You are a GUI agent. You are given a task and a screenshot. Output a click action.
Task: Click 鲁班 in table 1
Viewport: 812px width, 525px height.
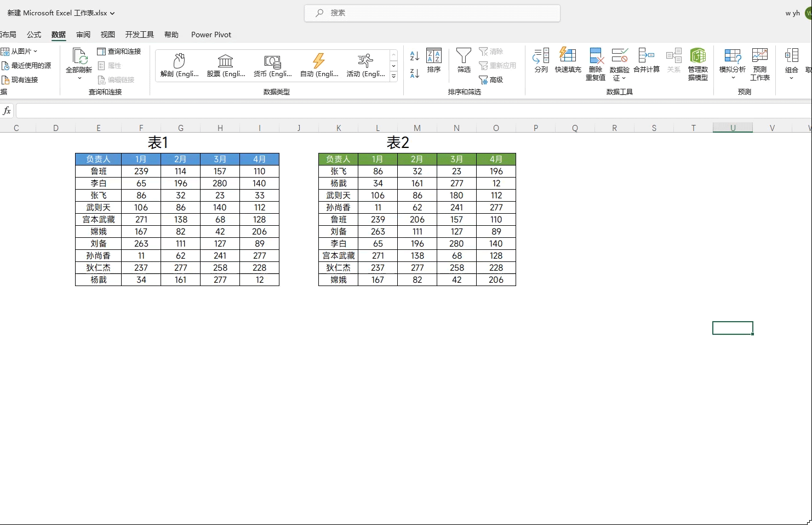pos(99,171)
